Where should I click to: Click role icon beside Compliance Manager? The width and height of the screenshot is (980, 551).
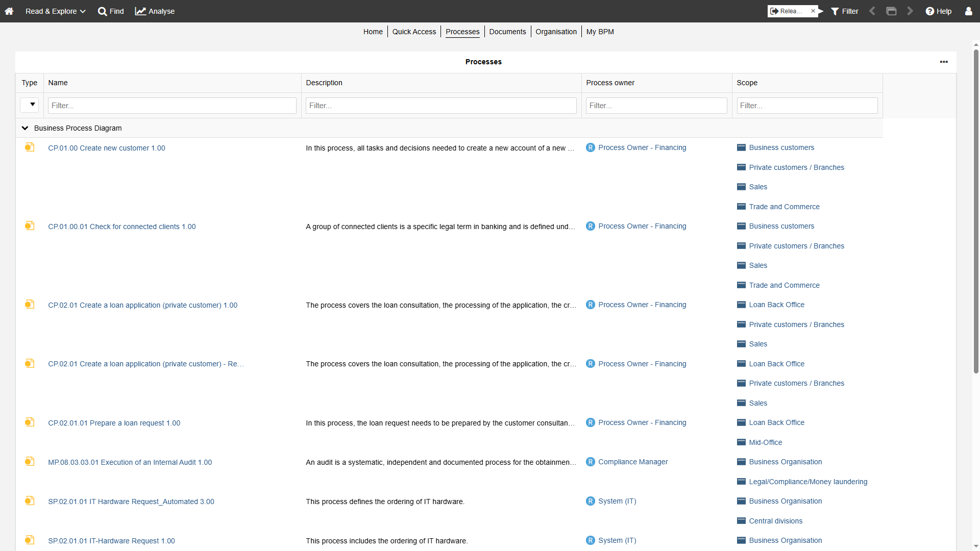tap(591, 462)
